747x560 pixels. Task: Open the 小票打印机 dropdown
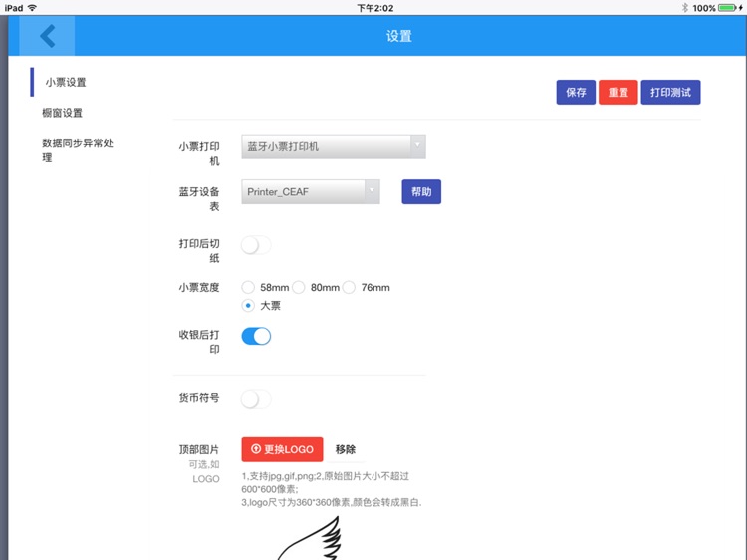point(334,146)
